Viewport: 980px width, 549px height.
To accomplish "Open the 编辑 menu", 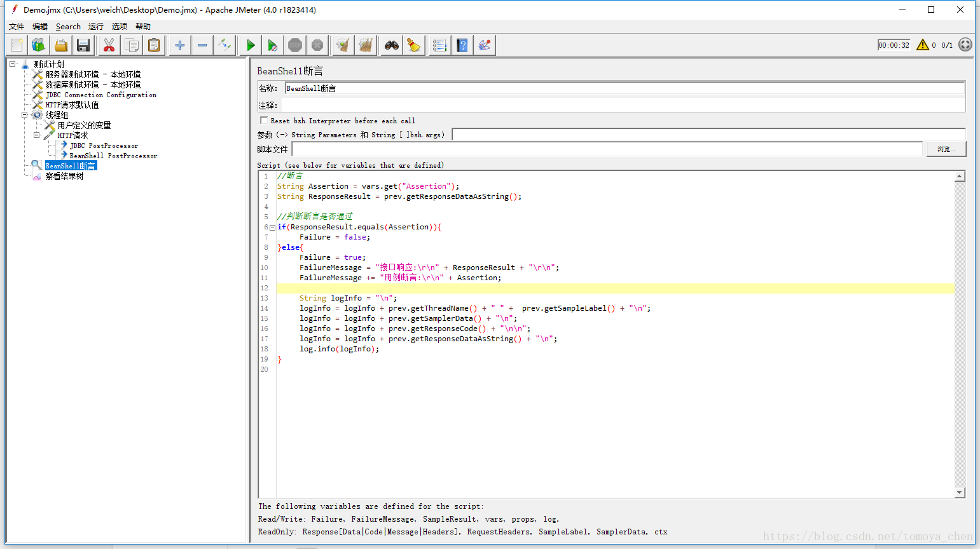I will (40, 26).
